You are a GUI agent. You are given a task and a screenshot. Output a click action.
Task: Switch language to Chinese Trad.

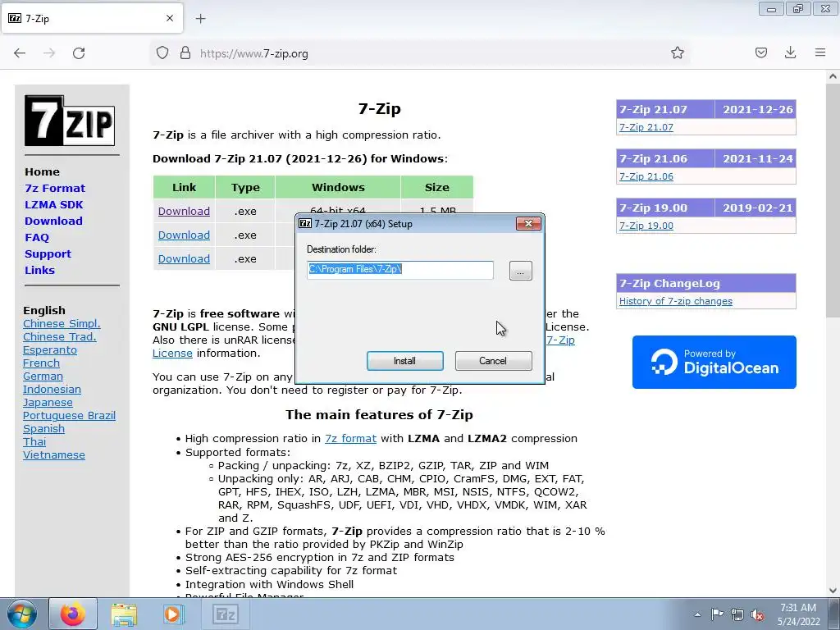pyautogui.click(x=59, y=337)
